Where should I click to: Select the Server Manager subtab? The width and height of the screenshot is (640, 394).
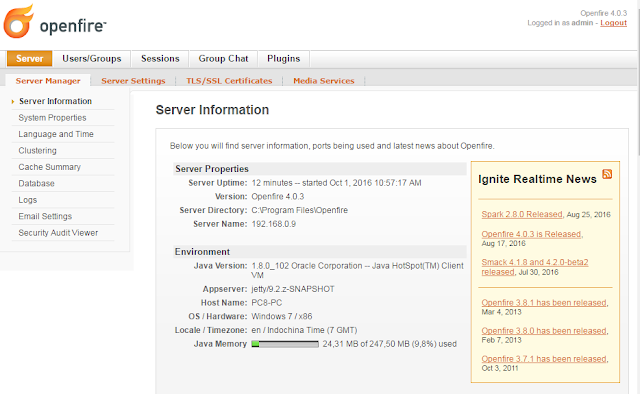48,81
